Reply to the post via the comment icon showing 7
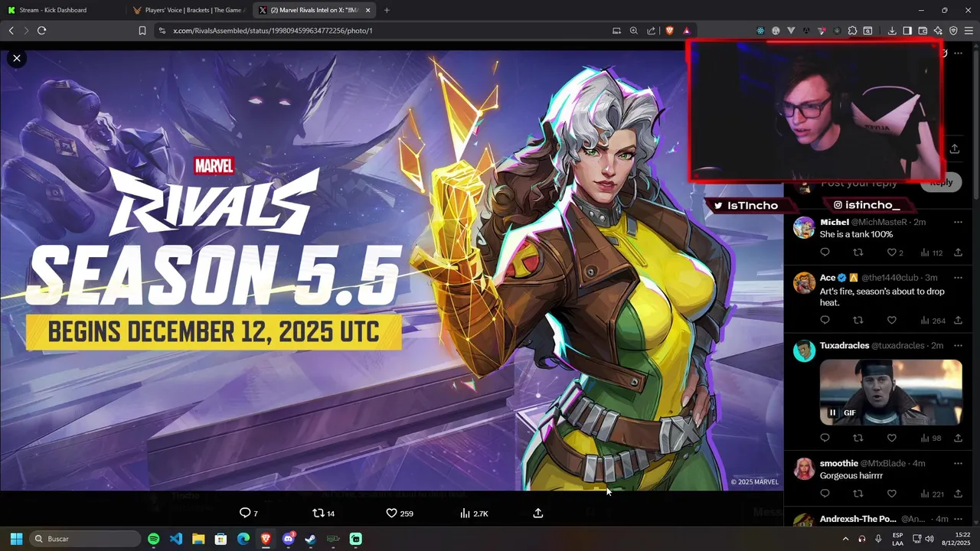 point(249,513)
